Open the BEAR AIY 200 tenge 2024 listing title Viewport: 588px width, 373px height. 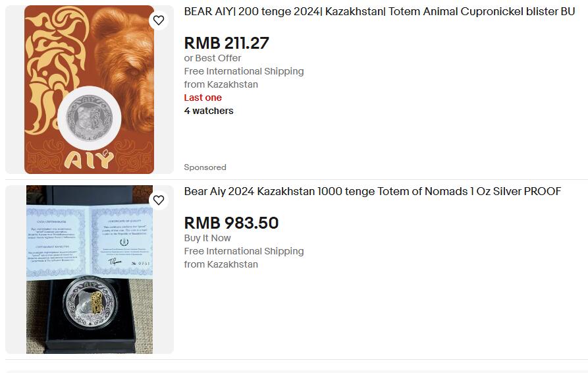(379, 12)
